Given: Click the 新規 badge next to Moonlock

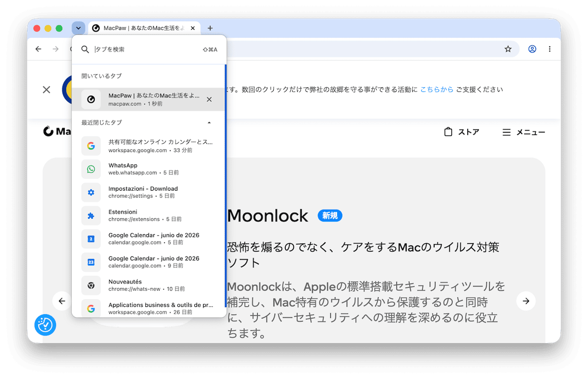Looking at the screenshot, I should [x=330, y=215].
